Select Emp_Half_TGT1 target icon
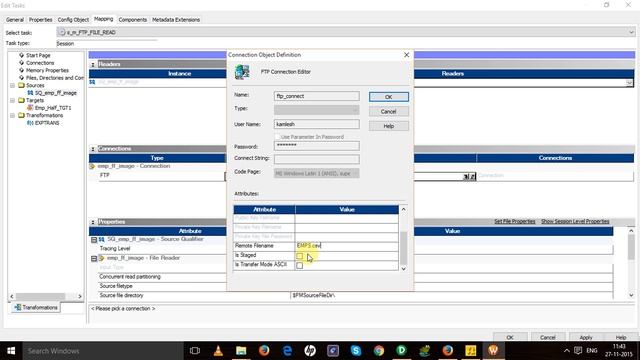The height and width of the screenshot is (360, 640). tap(30, 108)
